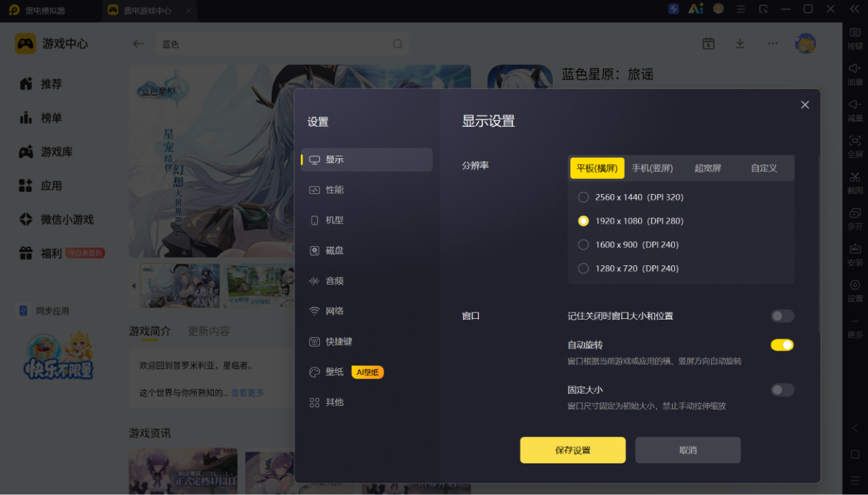Close the settings dialog with X
Image resolution: width=868 pixels, height=495 pixels.
pyautogui.click(x=805, y=105)
